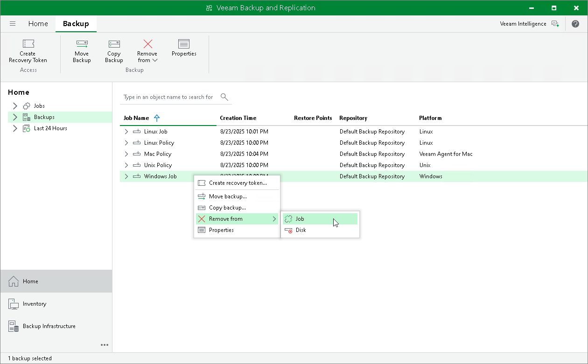Screen dimensions: 588x364
Task: Select the Backup ribbon tab
Action: click(76, 24)
